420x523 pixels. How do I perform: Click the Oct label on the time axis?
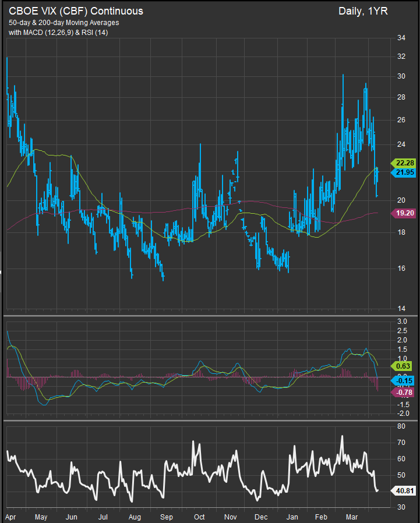point(199,516)
